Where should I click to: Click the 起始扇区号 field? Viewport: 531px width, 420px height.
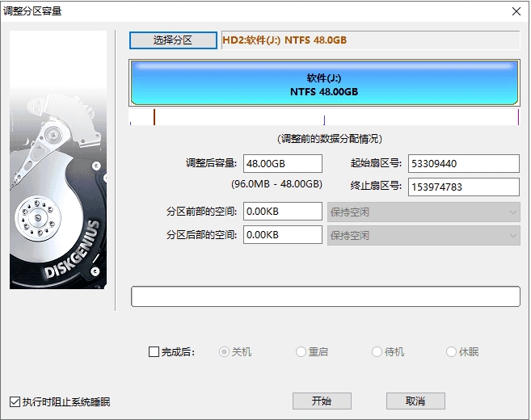pos(464,164)
